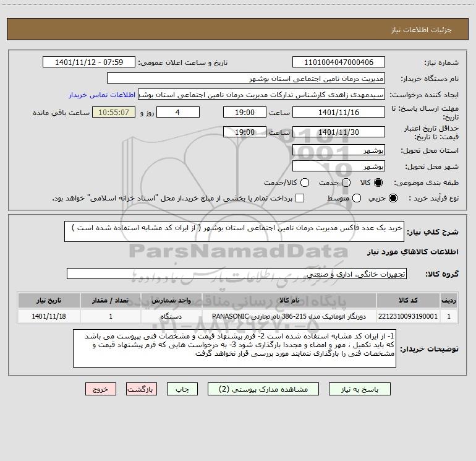Click the جزئیات اطلاعات نیاز page title

(x=422, y=30)
